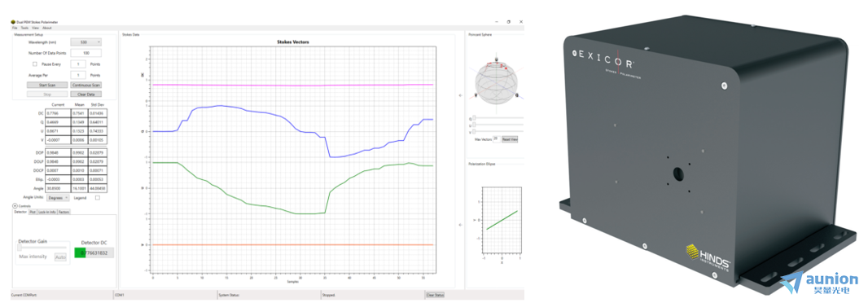Click the COM1 status bar entry

point(119,295)
